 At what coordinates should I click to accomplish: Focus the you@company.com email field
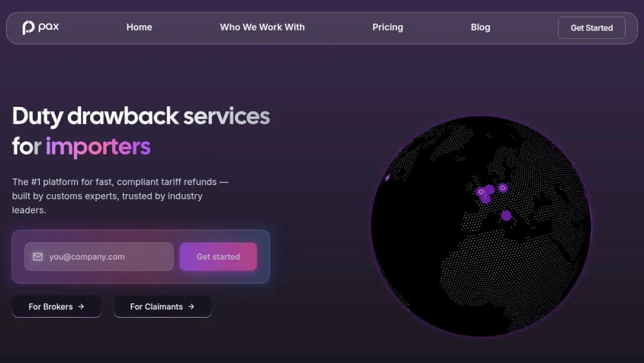pyautogui.click(x=99, y=257)
